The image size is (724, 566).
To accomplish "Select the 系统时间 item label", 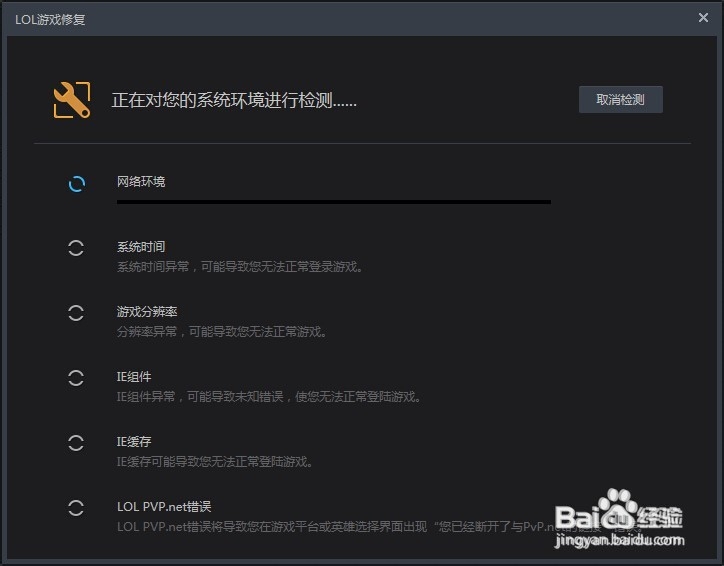I will [x=141, y=247].
